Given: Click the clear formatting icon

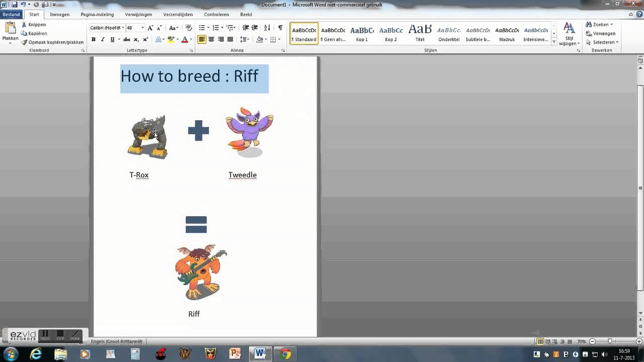Looking at the screenshot, I should coord(189,28).
